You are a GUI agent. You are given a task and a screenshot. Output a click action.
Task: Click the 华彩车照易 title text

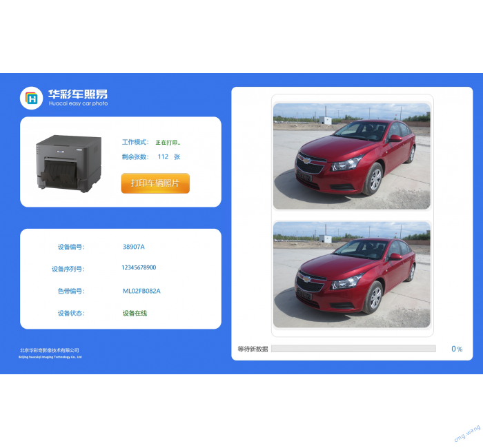point(77,94)
